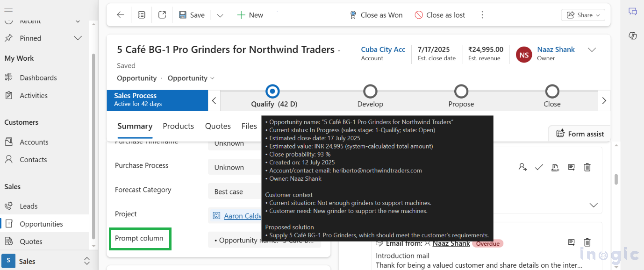Image resolution: width=644 pixels, height=270 pixels.
Task: Switch to the Files tab
Action: (249, 126)
